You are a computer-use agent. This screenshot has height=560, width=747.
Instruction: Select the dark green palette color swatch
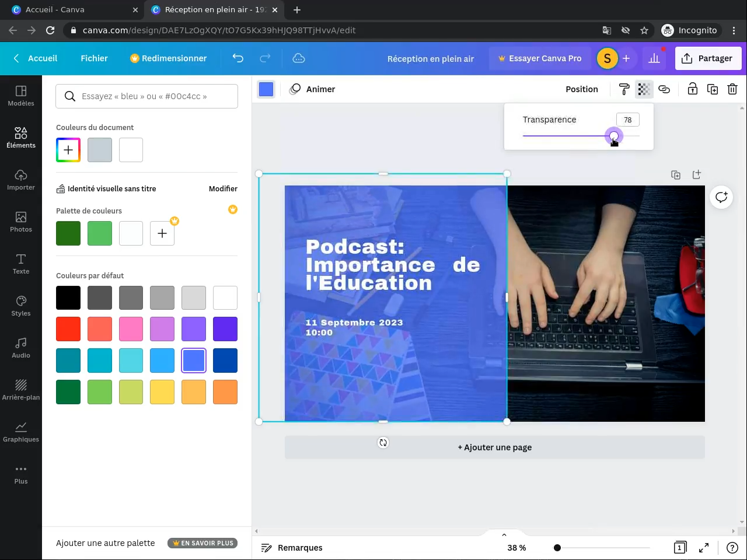[x=68, y=233]
